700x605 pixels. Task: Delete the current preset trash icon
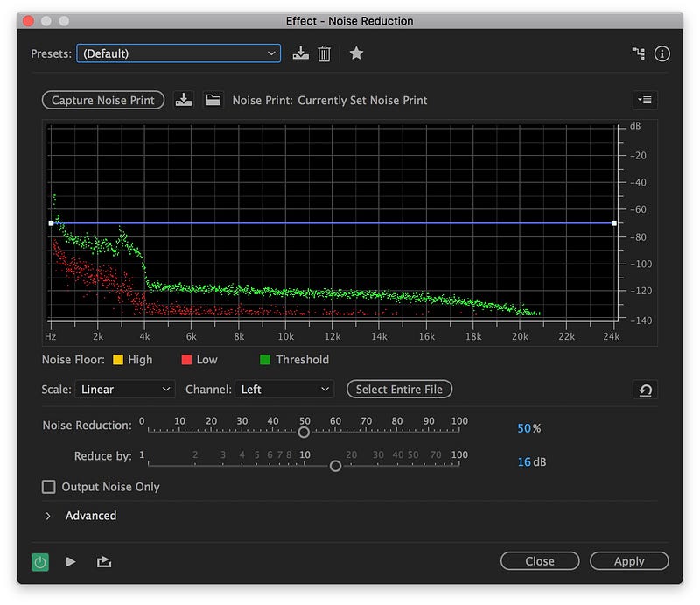click(324, 53)
